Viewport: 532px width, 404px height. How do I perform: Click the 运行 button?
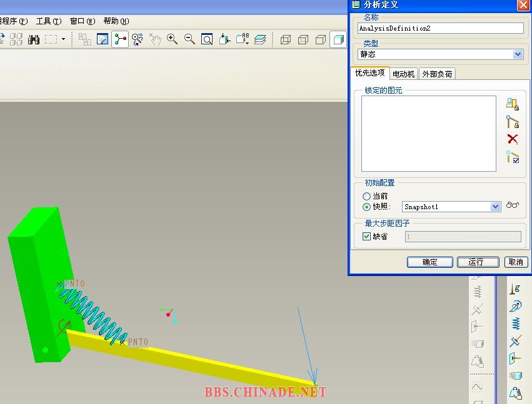(478, 262)
